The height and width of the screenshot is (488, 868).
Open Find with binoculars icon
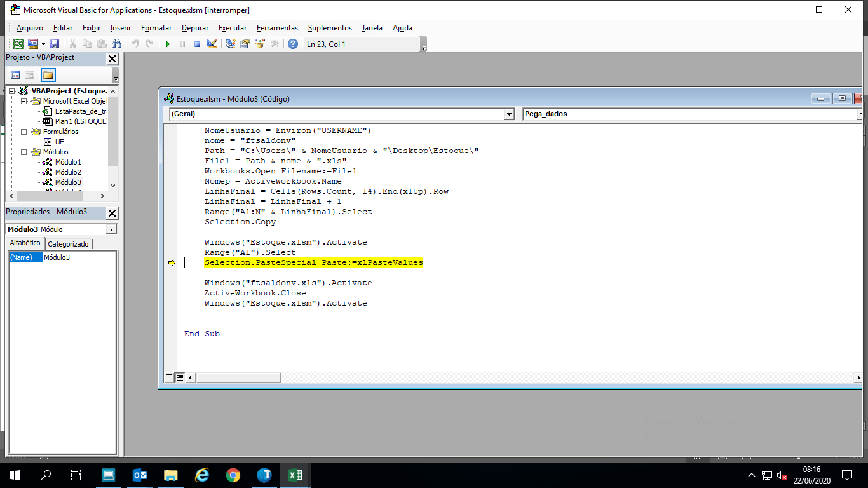(116, 44)
